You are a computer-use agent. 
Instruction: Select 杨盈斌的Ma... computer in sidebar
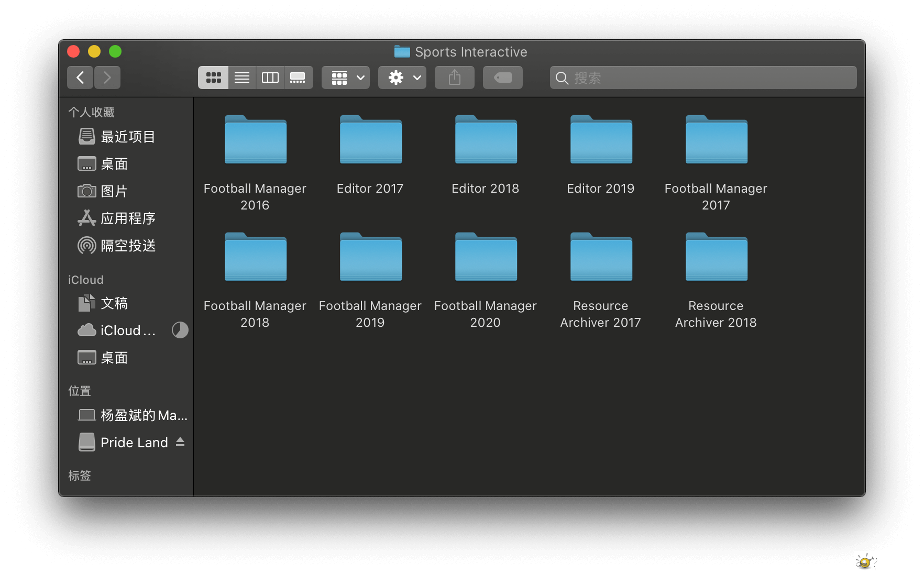126,415
